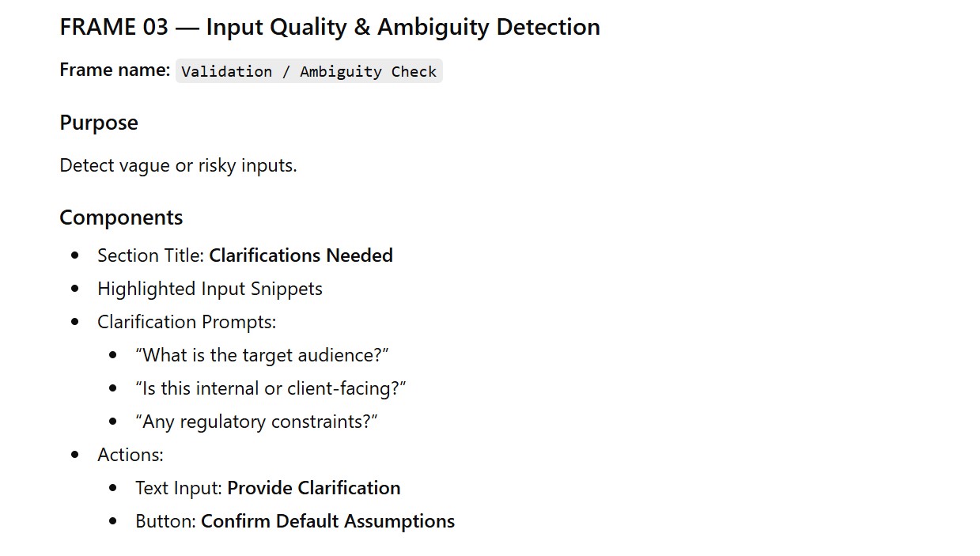The width and height of the screenshot is (980, 556).
Task: Click the bold "Confirm Default Assumptions" text
Action: 327,521
